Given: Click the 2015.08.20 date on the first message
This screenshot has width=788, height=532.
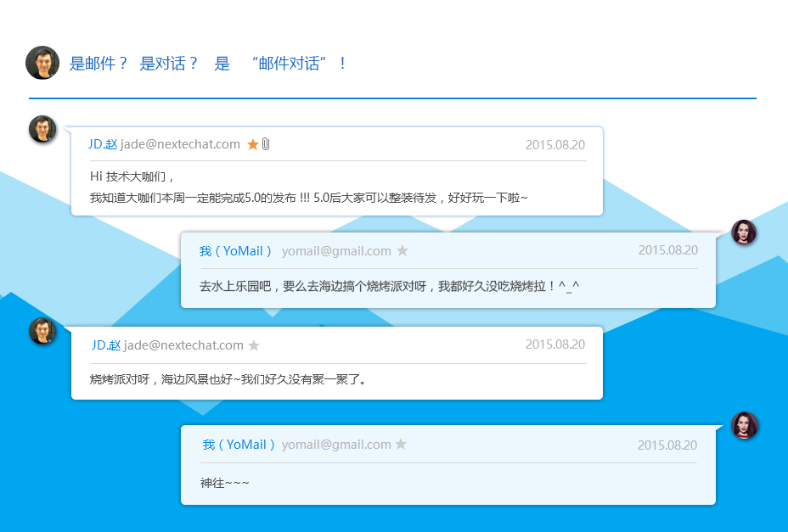Looking at the screenshot, I should click(x=555, y=144).
